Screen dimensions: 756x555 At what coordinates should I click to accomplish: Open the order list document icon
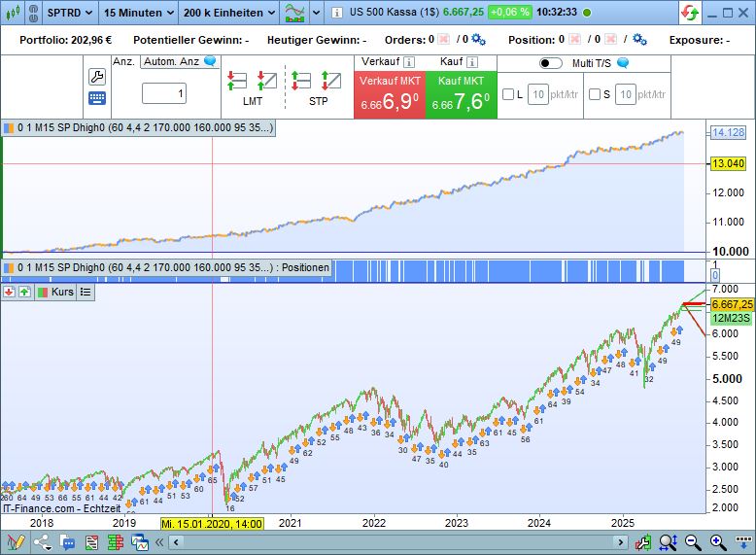click(91, 543)
